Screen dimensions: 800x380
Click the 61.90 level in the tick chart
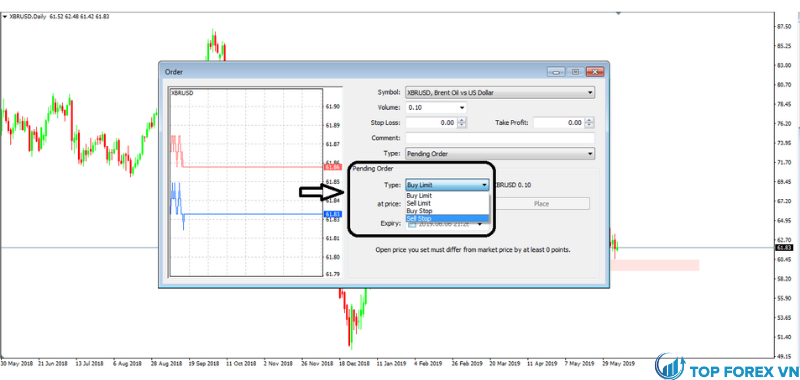click(333, 107)
